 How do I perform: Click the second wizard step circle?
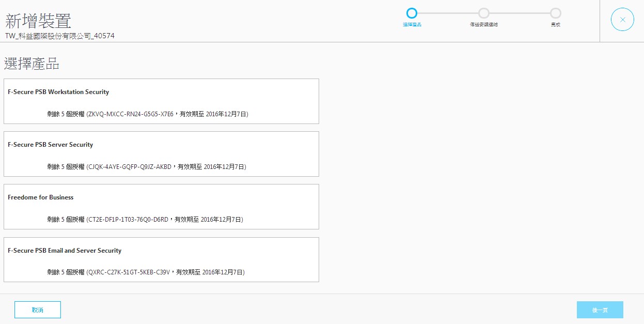click(x=484, y=13)
